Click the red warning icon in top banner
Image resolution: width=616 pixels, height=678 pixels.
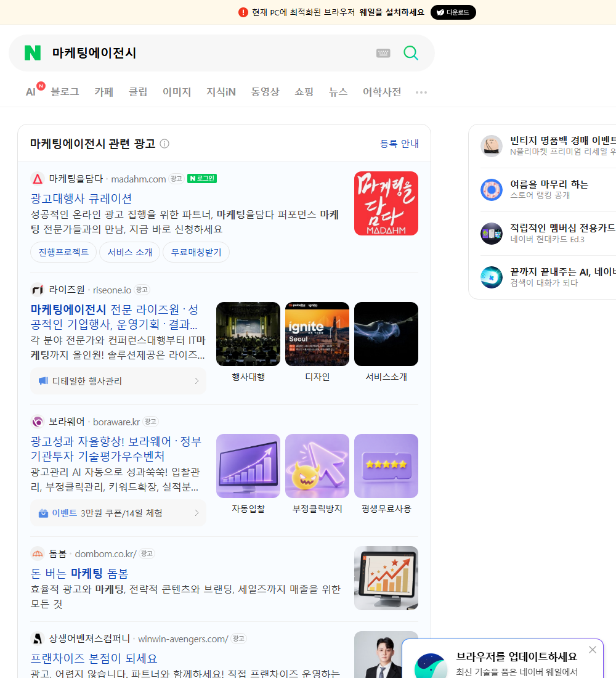[243, 12]
